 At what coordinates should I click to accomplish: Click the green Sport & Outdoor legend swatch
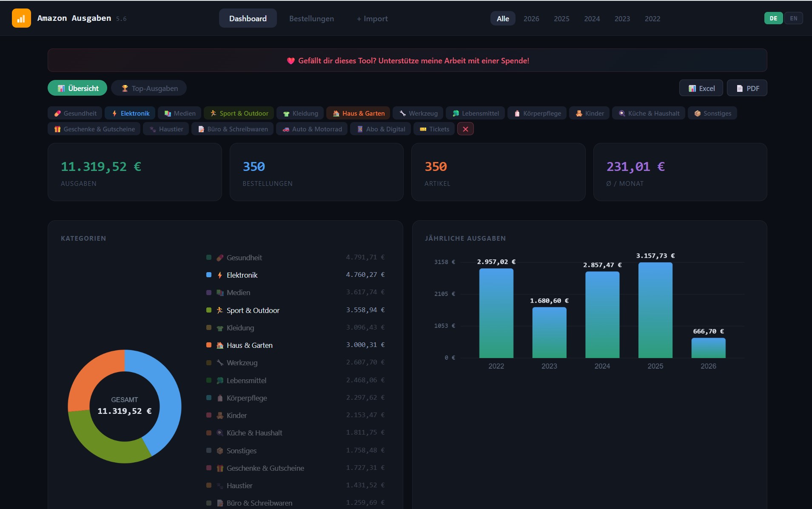click(209, 310)
